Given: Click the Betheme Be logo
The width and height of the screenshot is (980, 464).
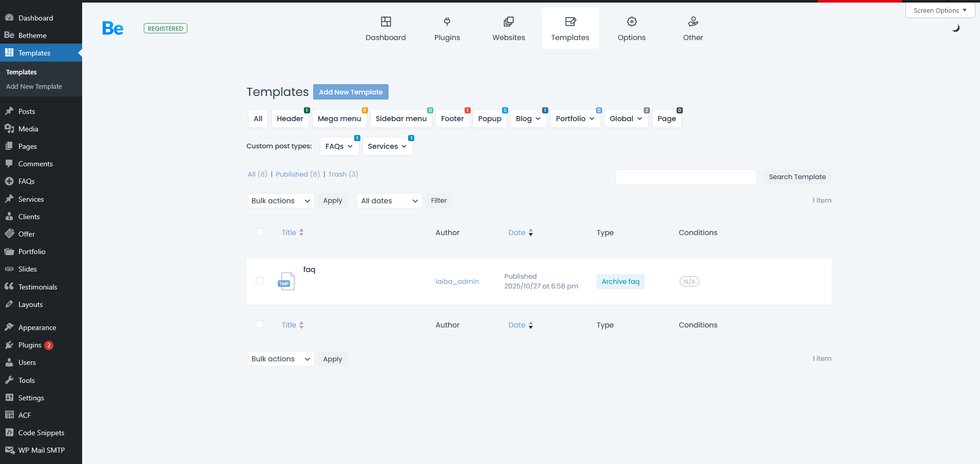Looking at the screenshot, I should click(x=112, y=28).
